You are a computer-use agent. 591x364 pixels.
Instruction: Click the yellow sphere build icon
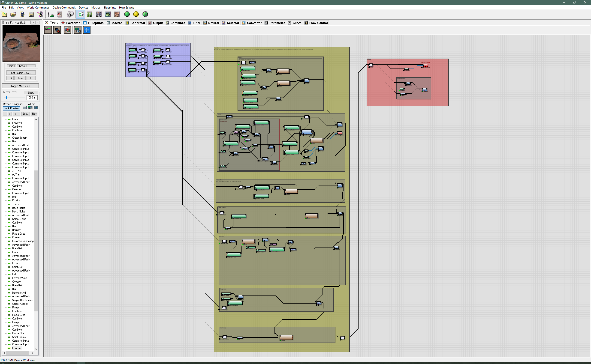pyautogui.click(x=136, y=15)
